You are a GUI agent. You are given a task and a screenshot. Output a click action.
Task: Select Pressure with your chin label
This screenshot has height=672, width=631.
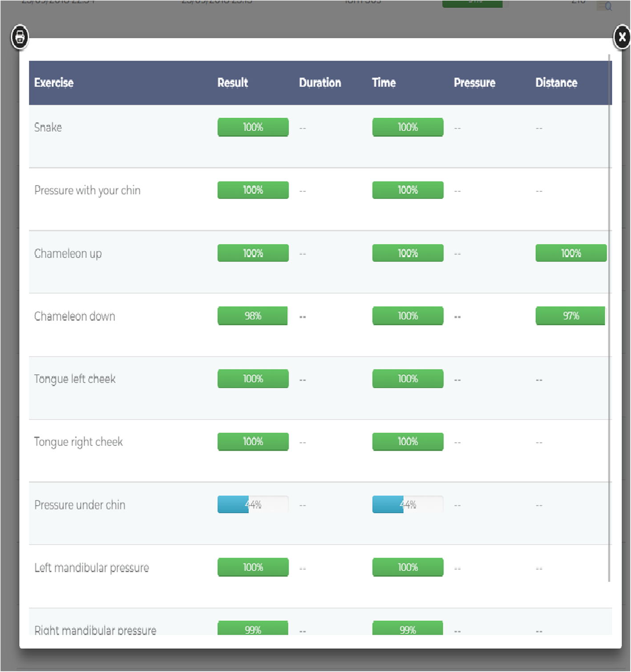pyautogui.click(x=87, y=190)
